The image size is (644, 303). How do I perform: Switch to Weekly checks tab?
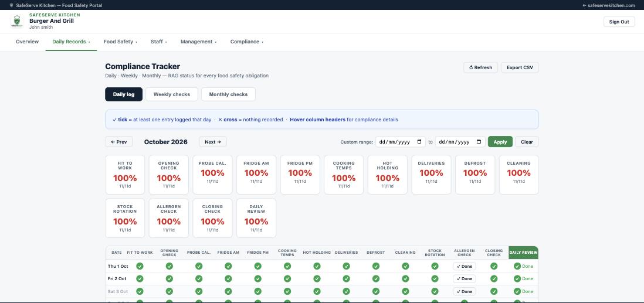pos(172,94)
